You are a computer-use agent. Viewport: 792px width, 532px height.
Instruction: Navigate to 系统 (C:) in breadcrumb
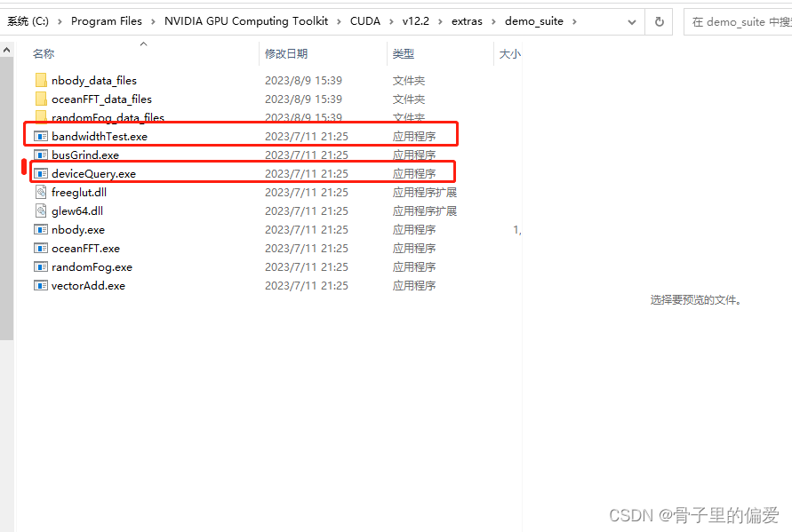coord(28,21)
